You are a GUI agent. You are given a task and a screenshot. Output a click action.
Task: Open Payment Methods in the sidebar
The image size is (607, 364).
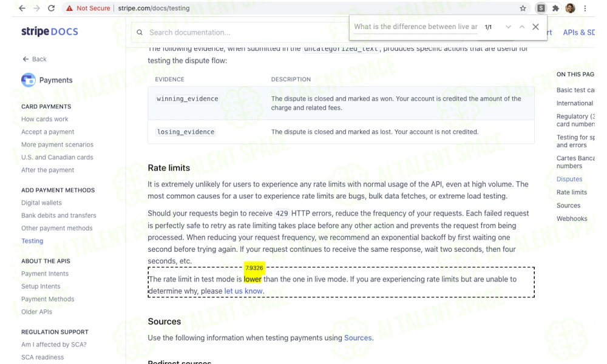tap(47, 300)
